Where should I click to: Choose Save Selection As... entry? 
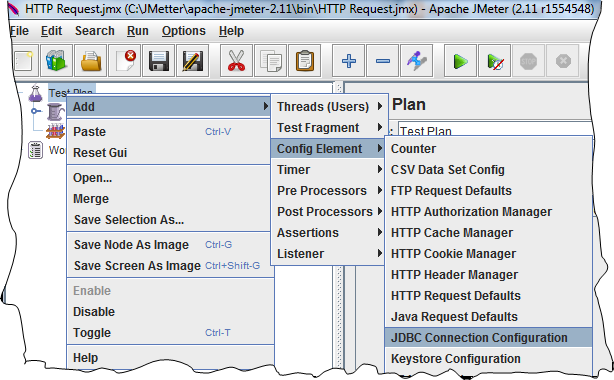(169, 220)
